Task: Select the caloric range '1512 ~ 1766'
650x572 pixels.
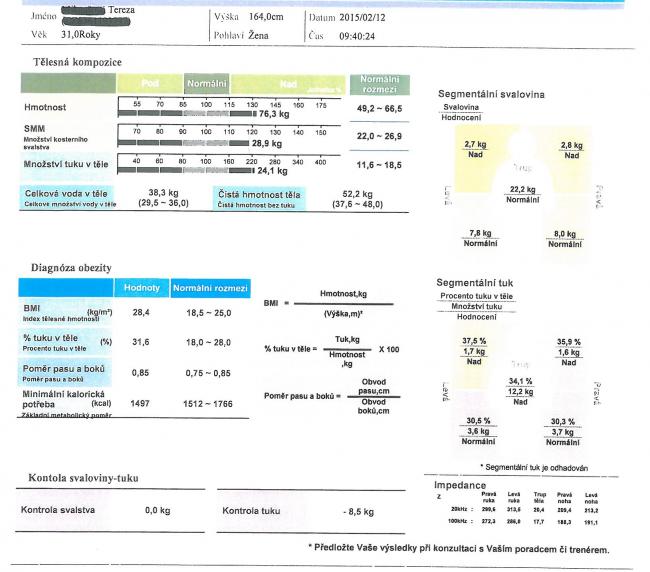Action: tap(208, 404)
